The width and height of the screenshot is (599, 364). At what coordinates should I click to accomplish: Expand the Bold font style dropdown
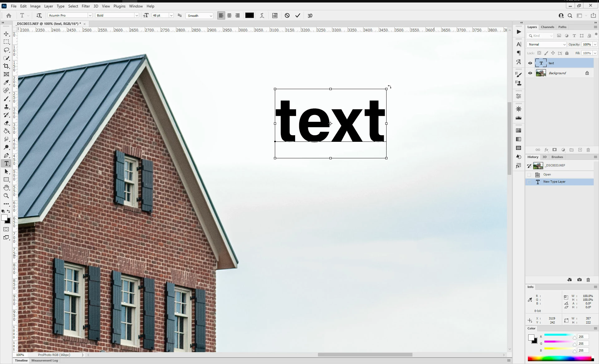136,16
